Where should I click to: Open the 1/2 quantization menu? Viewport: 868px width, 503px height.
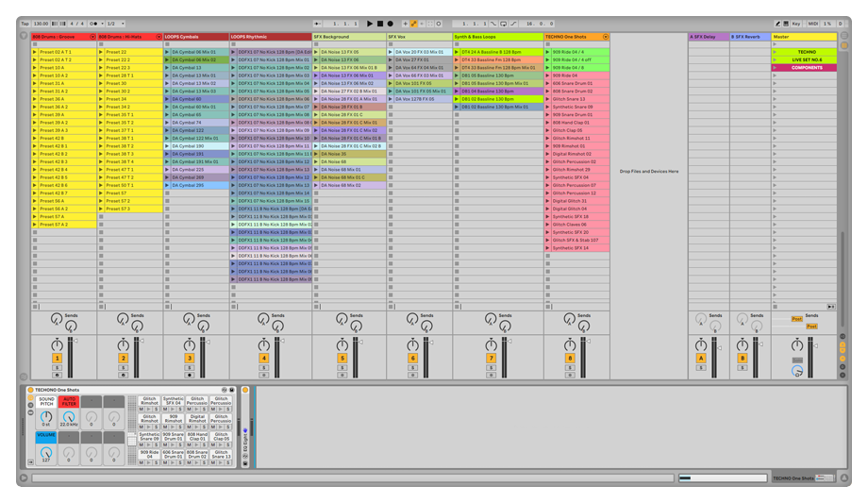click(x=115, y=24)
